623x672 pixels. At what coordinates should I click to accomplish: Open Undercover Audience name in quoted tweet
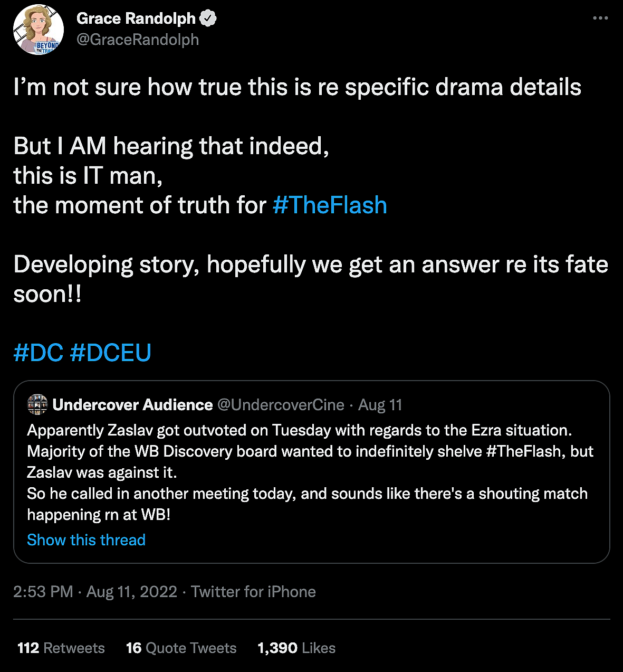[x=132, y=405]
